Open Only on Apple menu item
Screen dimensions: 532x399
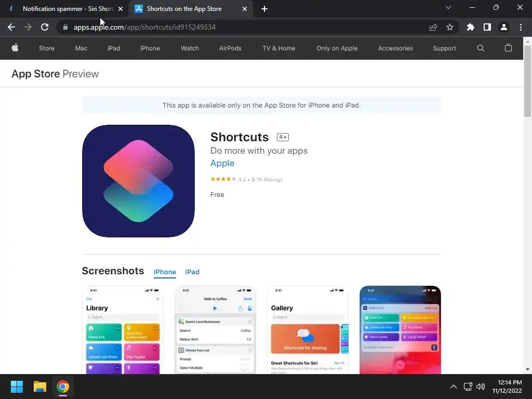tap(337, 48)
